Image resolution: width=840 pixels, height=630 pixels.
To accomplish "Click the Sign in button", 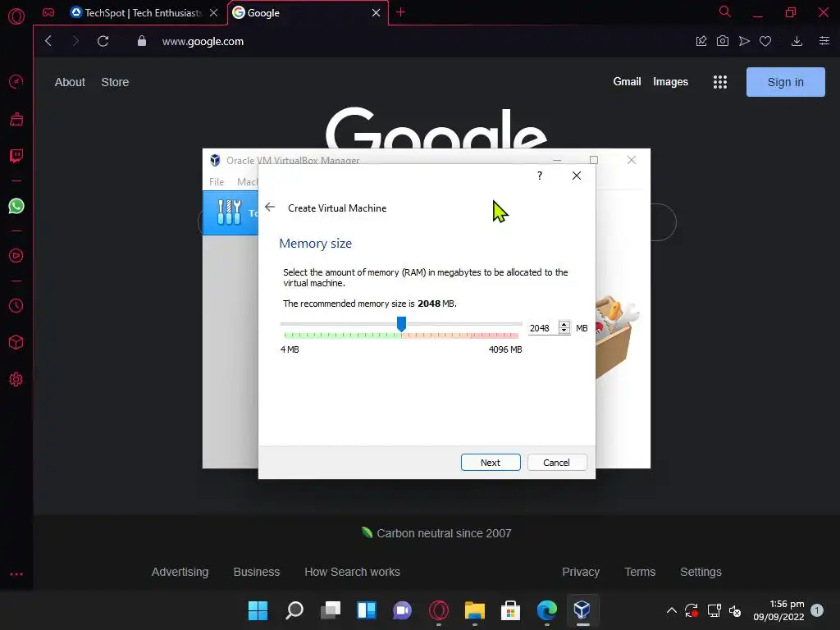I will (x=785, y=82).
